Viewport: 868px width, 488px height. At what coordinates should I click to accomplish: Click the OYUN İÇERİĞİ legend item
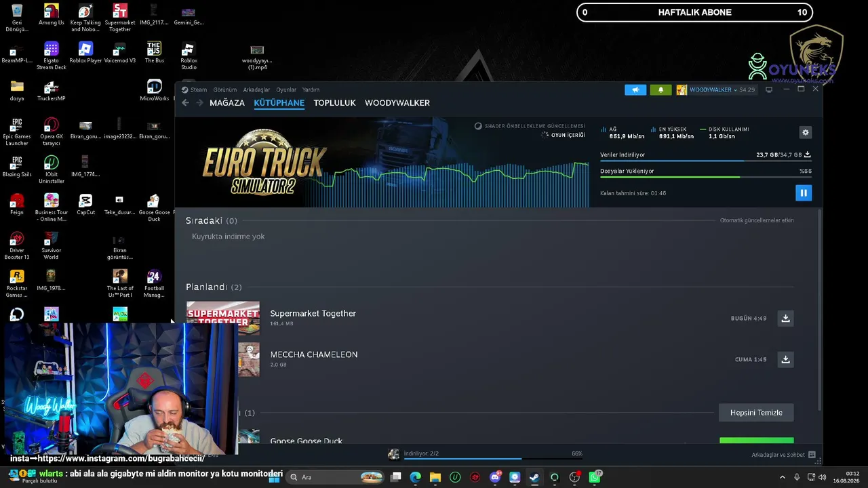pos(564,136)
